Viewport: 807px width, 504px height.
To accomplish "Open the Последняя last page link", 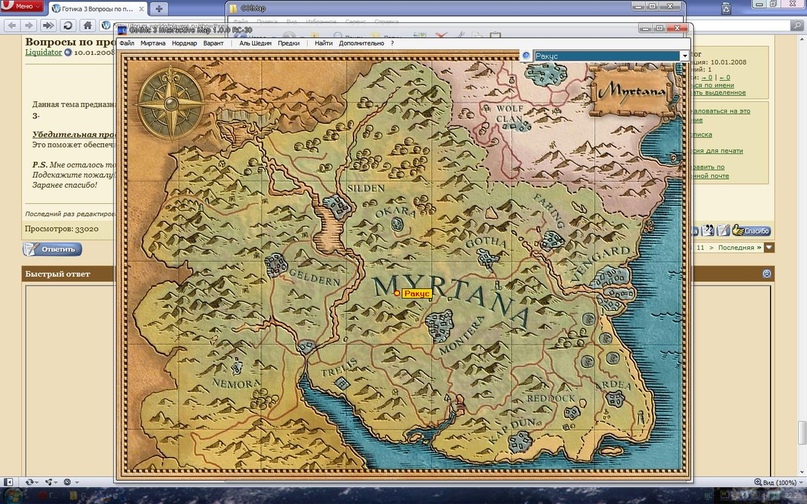I will (738, 247).
